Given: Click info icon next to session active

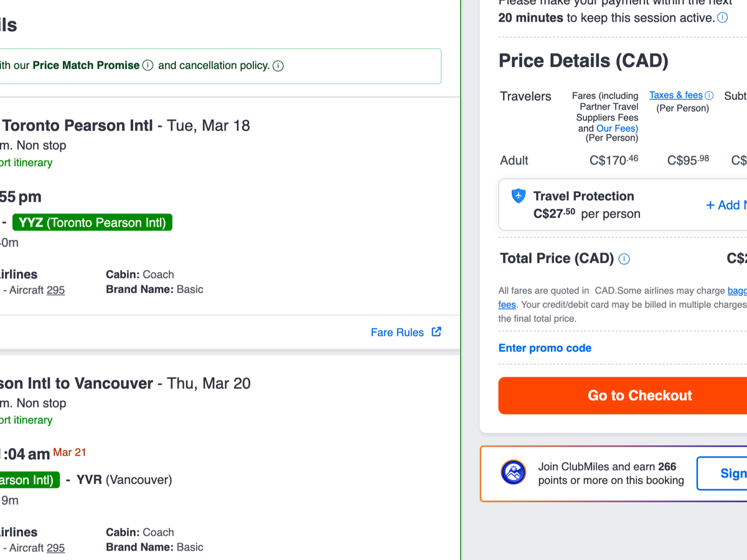Looking at the screenshot, I should pyautogui.click(x=722, y=17).
